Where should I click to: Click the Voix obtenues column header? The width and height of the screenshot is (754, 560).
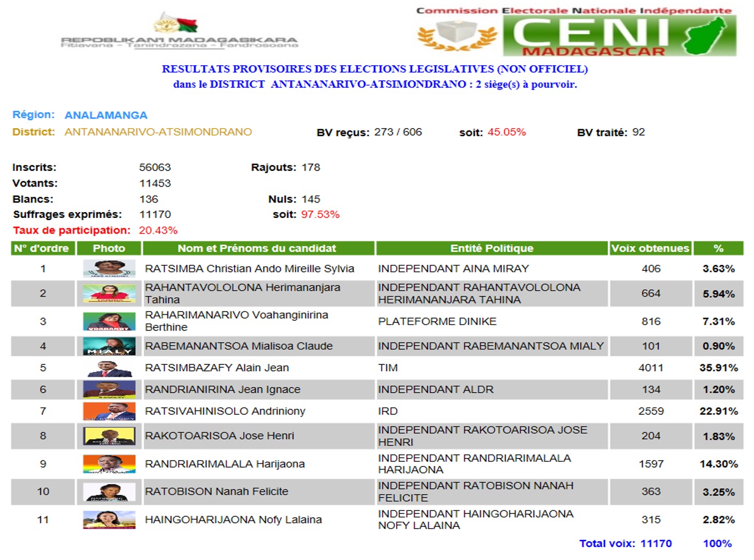pos(651,248)
